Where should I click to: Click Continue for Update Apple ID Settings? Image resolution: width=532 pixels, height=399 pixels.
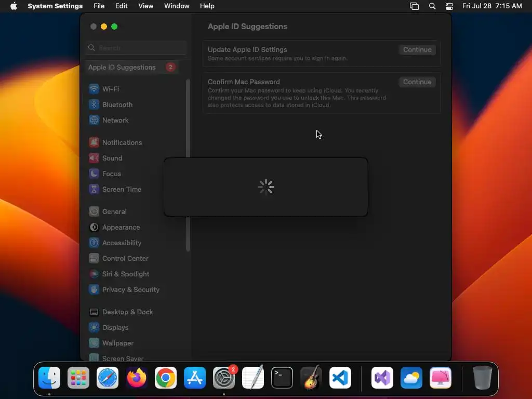click(x=417, y=49)
